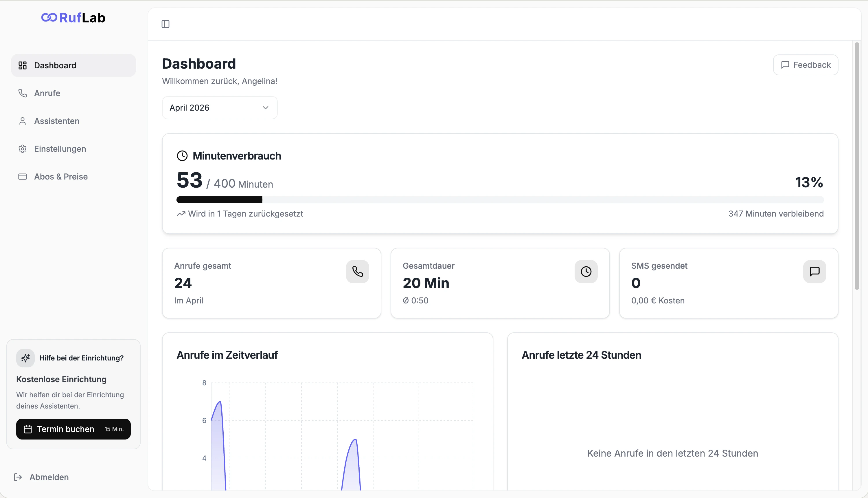
Task: Click the phone icon in Anrufe gesamt card
Action: 357,272
